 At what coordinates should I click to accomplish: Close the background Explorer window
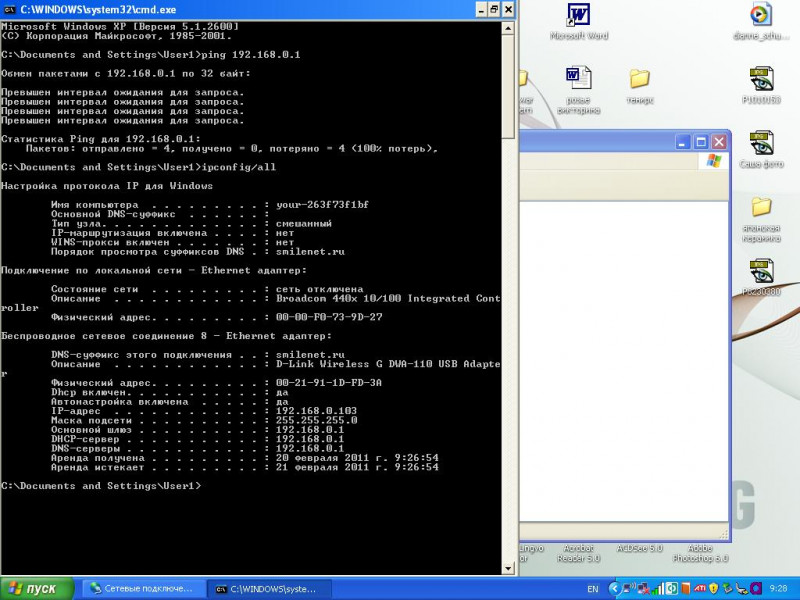coord(719,142)
